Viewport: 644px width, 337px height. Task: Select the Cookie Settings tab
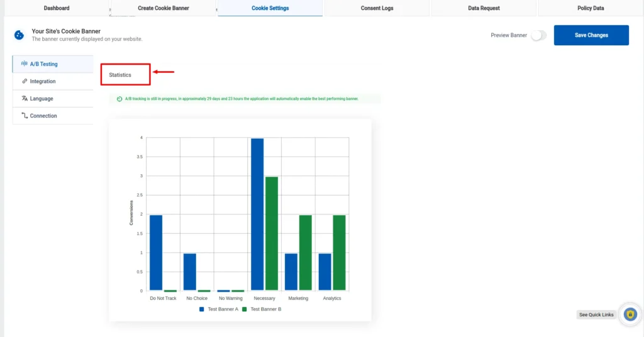point(270,8)
